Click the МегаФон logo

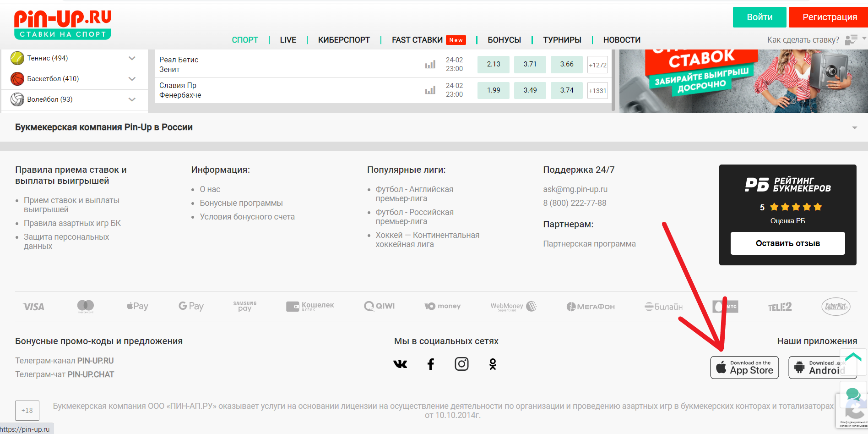[x=591, y=307]
